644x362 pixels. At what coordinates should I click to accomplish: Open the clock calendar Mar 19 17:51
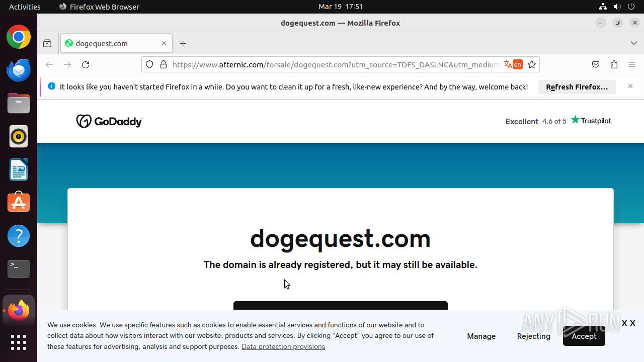[341, 7]
